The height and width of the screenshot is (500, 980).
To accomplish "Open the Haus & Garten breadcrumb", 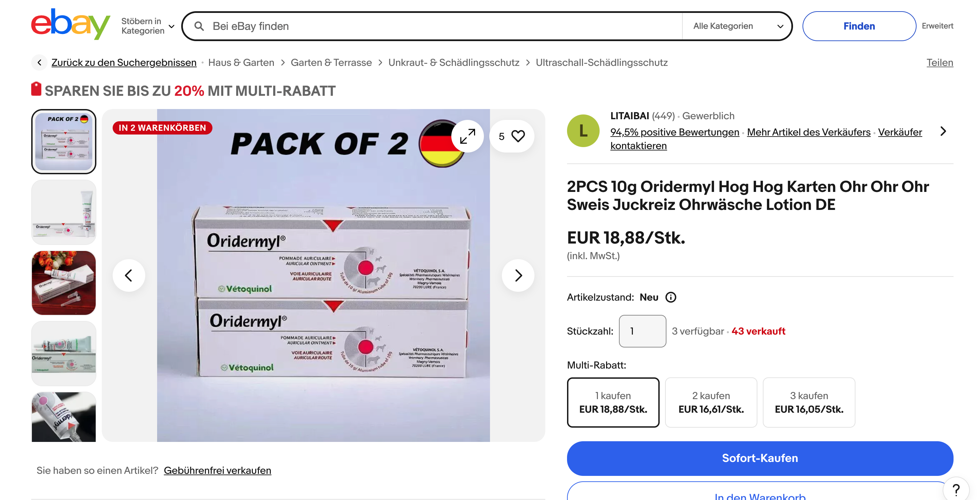I will tap(241, 62).
